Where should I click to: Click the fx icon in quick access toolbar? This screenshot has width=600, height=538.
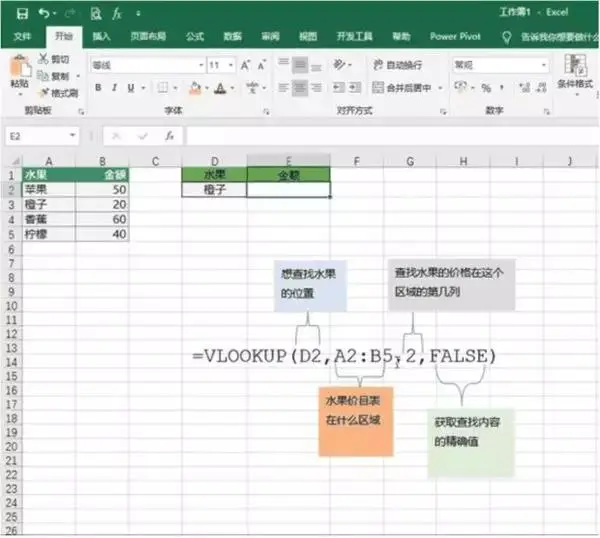click(x=117, y=14)
